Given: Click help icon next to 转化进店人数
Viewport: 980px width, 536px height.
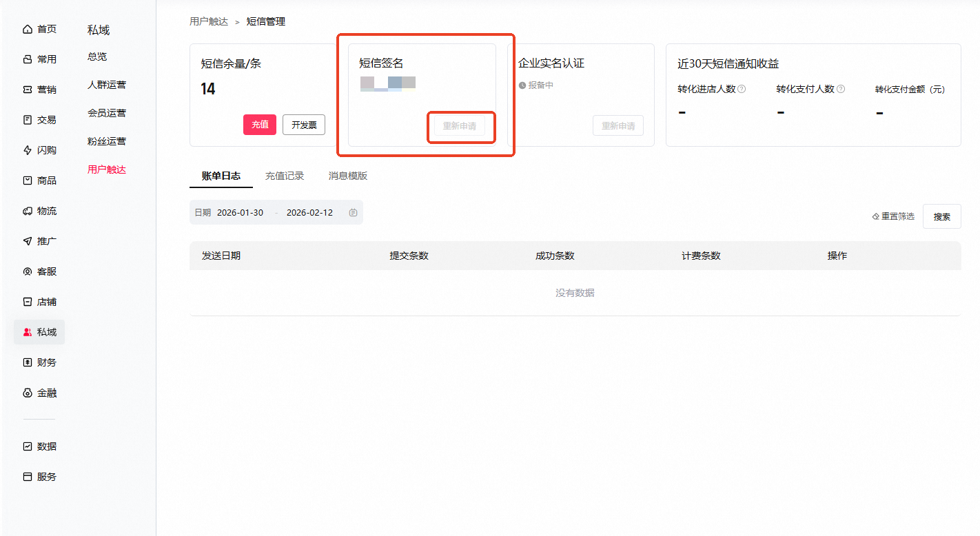Looking at the screenshot, I should click(x=742, y=89).
